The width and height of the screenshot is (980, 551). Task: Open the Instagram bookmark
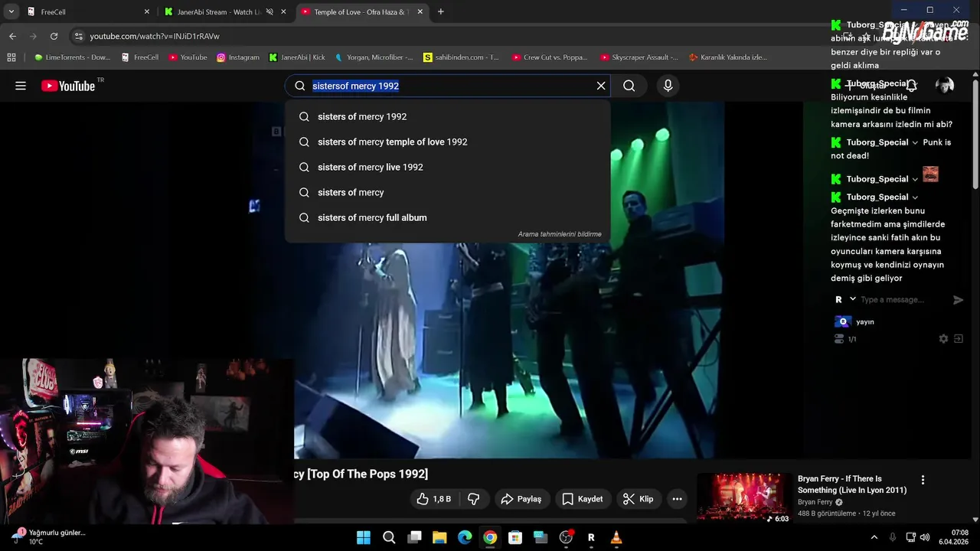click(x=238, y=57)
